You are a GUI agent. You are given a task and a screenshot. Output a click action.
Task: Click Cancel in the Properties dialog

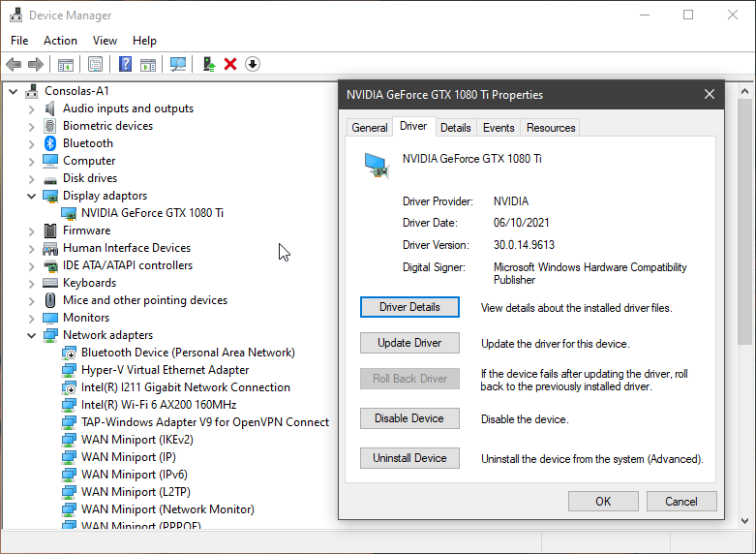[x=681, y=502]
